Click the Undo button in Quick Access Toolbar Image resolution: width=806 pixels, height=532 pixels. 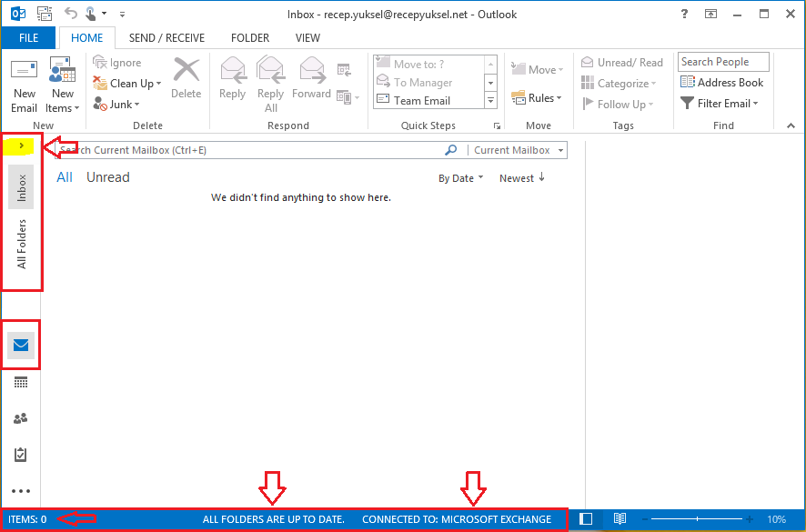(70, 14)
